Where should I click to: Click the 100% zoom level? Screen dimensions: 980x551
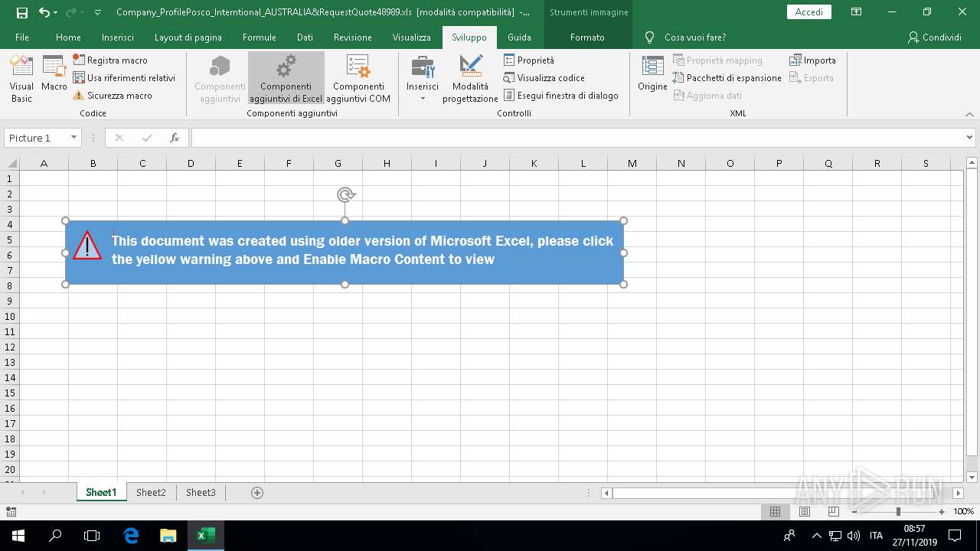pos(964,511)
